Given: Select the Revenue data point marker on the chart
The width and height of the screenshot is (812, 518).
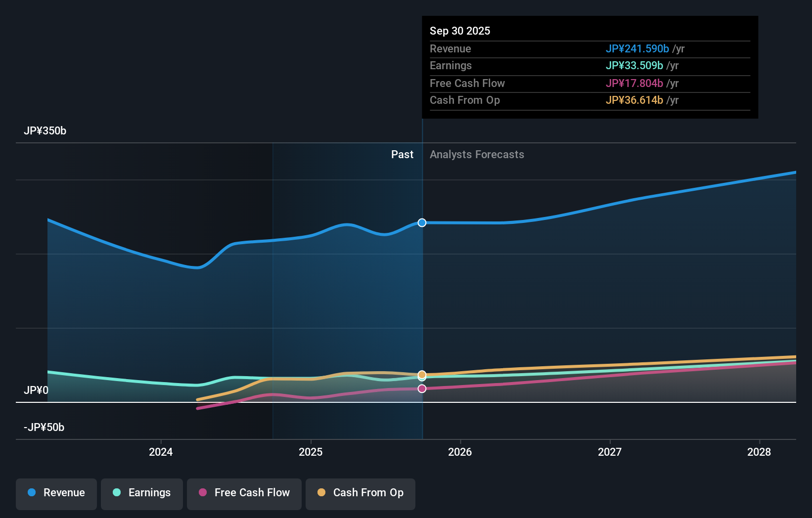Looking at the screenshot, I should [422, 222].
